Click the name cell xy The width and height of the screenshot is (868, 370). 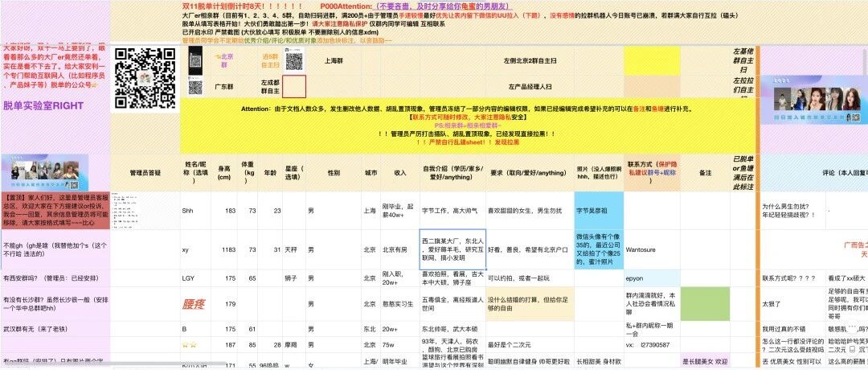coord(196,250)
